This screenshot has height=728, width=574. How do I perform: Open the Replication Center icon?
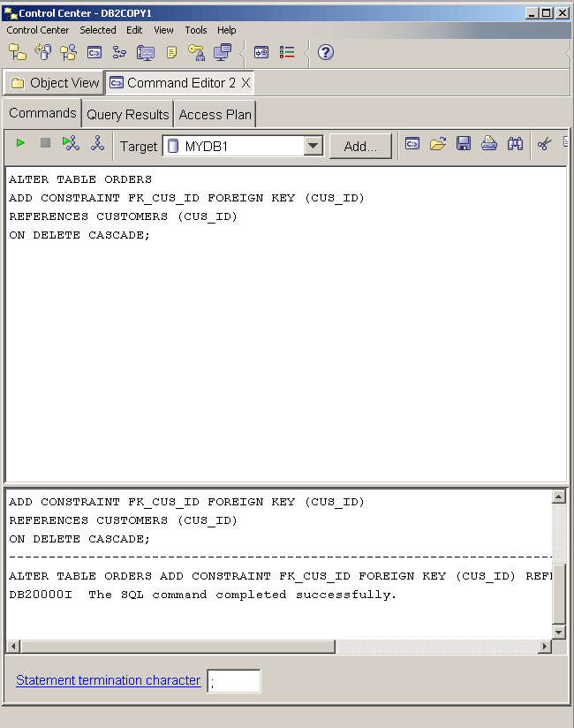(x=43, y=52)
